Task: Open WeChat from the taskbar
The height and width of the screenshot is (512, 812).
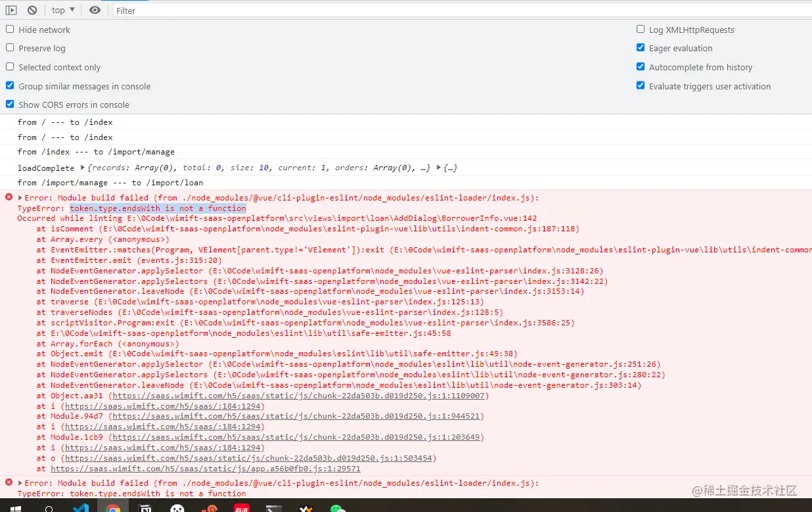Action: [x=337, y=508]
